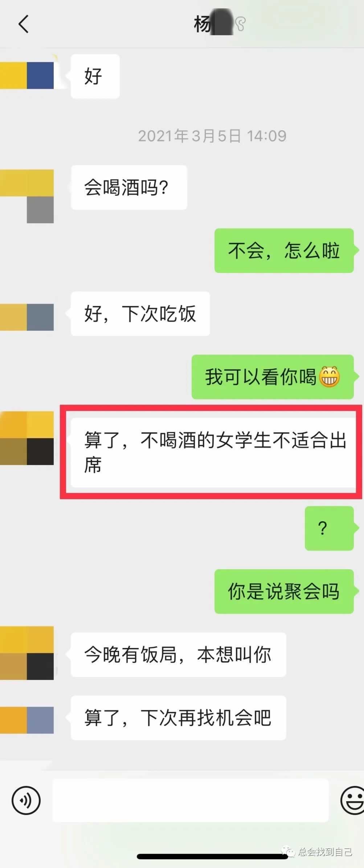Select the 今晚有饭局，本想叫你 bubble
This screenshot has height=868, width=364.
[179, 655]
